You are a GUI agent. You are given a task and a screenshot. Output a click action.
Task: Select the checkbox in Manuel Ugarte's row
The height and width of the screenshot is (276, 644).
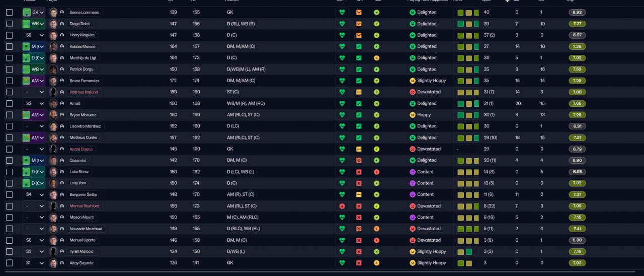(x=10, y=240)
